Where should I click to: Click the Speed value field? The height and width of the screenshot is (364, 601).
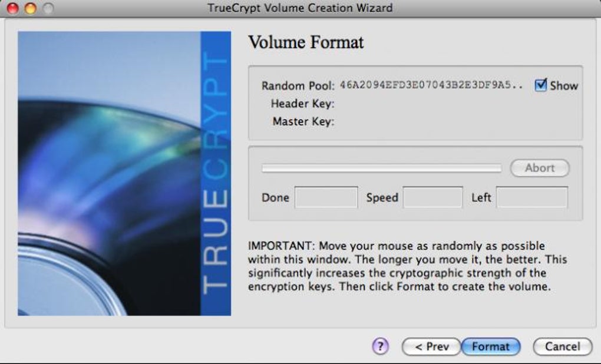click(x=432, y=197)
